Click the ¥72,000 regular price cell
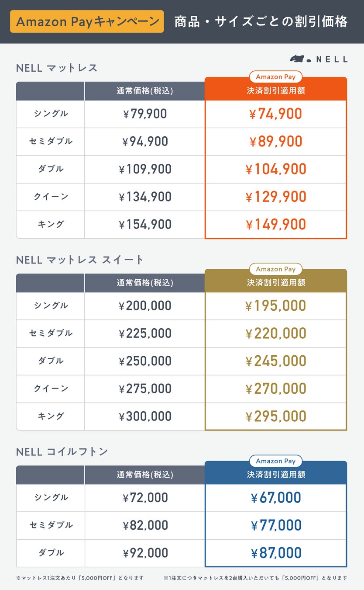The width and height of the screenshot is (364, 590). coord(145,498)
